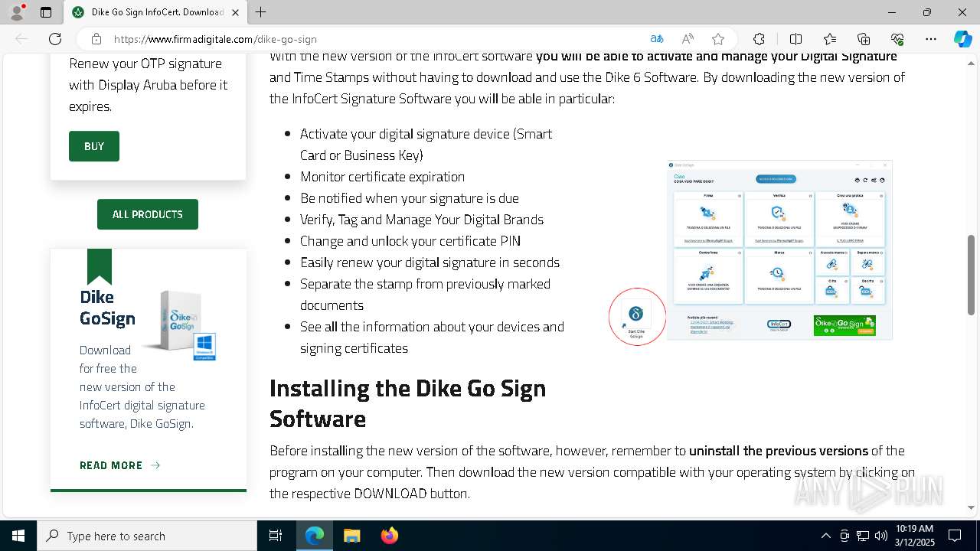Enable split screen view
The height and width of the screenshot is (551, 980).
[x=795, y=39]
